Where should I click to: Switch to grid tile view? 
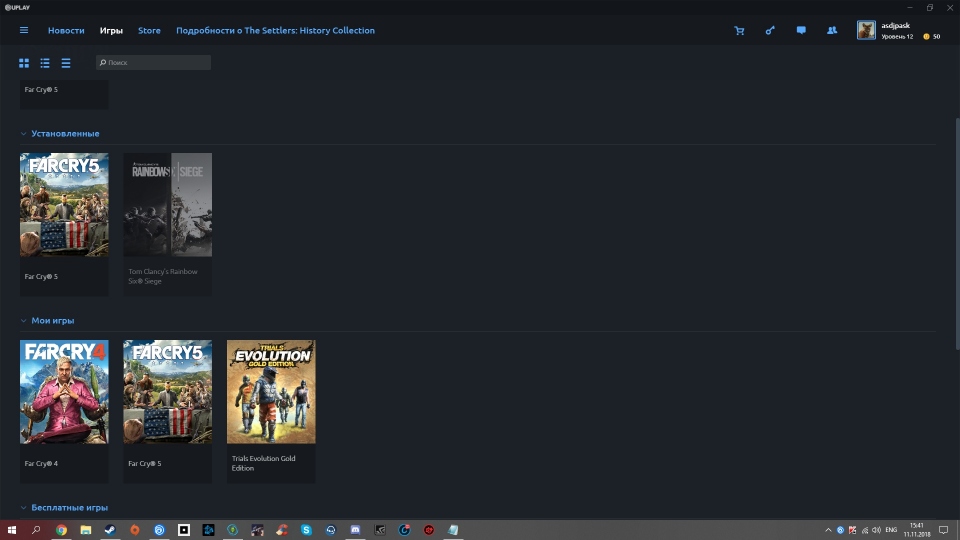24,63
